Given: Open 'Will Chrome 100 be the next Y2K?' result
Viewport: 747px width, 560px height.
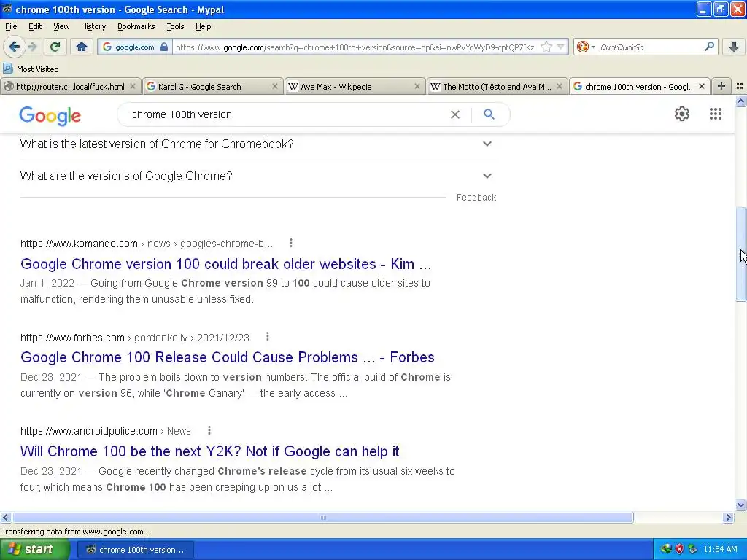Looking at the screenshot, I should click(209, 451).
